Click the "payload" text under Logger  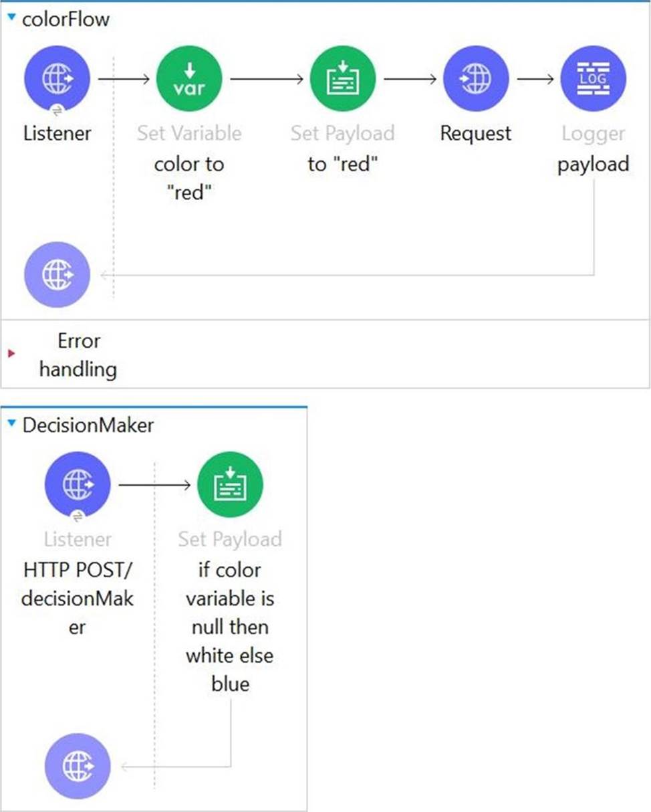(594, 165)
